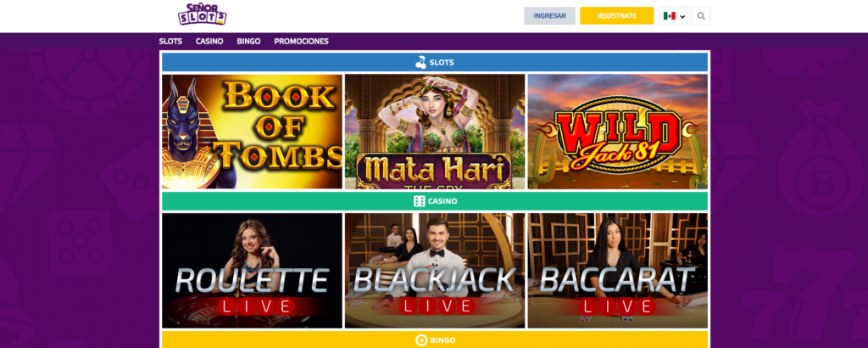Open Blackjack Live table

435,271
